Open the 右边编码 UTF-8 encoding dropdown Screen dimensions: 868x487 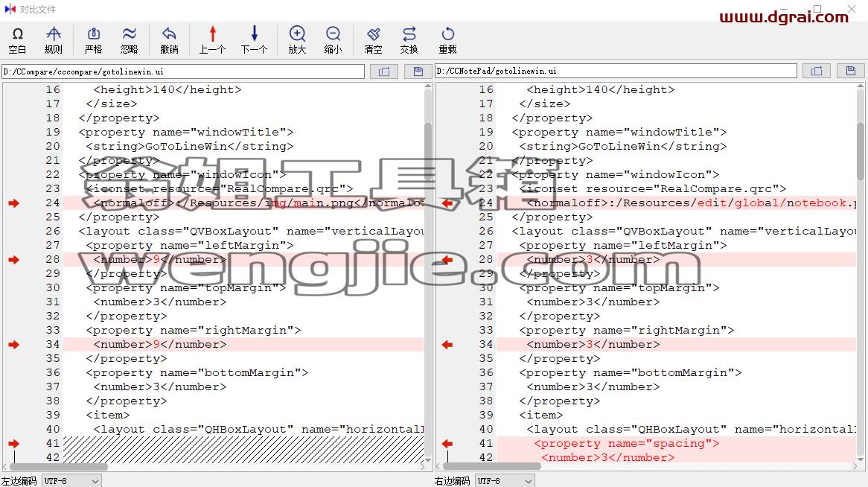[x=505, y=481]
